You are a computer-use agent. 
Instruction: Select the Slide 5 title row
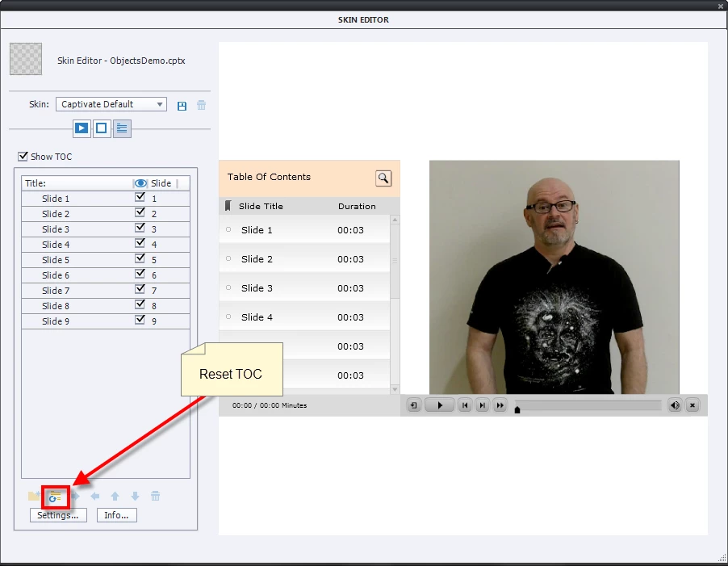(x=106, y=260)
